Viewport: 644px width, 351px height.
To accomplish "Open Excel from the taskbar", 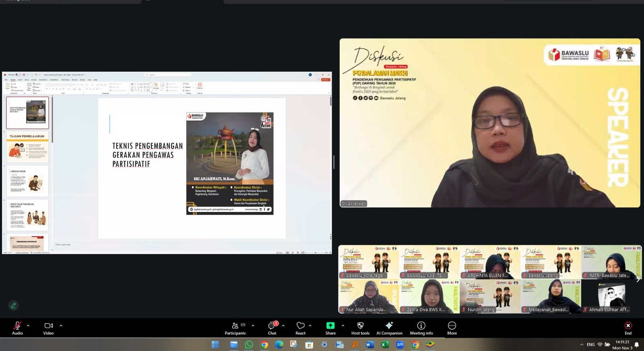I will coord(385,345).
